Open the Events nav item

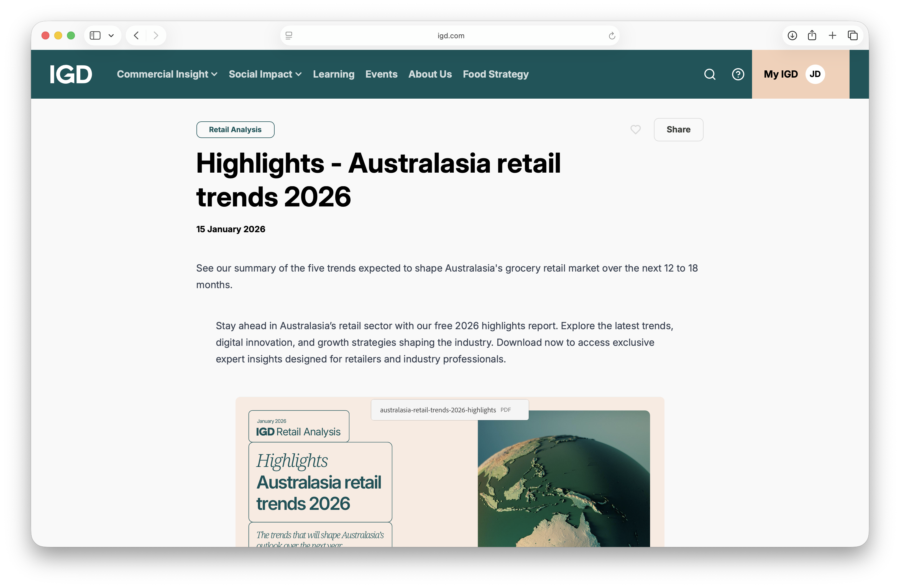(x=381, y=74)
